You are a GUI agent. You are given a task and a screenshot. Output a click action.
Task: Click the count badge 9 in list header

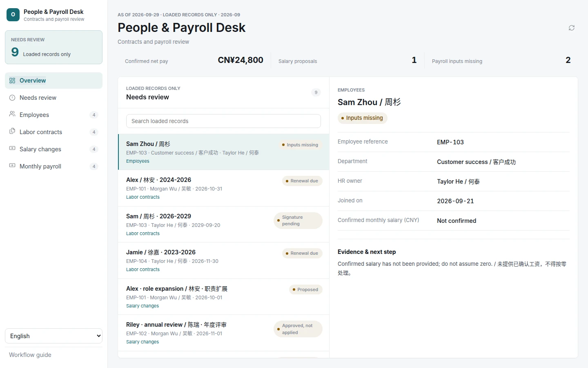pos(316,92)
